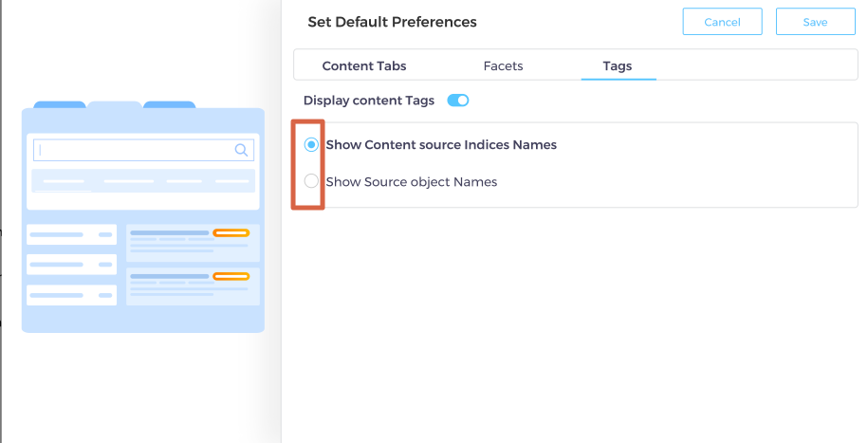The height and width of the screenshot is (443, 868).
Task: Select the Show Content source Indices Names radio button
Action: [x=311, y=145]
